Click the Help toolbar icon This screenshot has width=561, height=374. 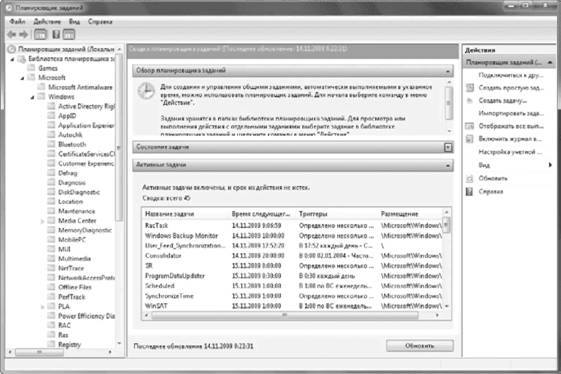tap(56, 34)
